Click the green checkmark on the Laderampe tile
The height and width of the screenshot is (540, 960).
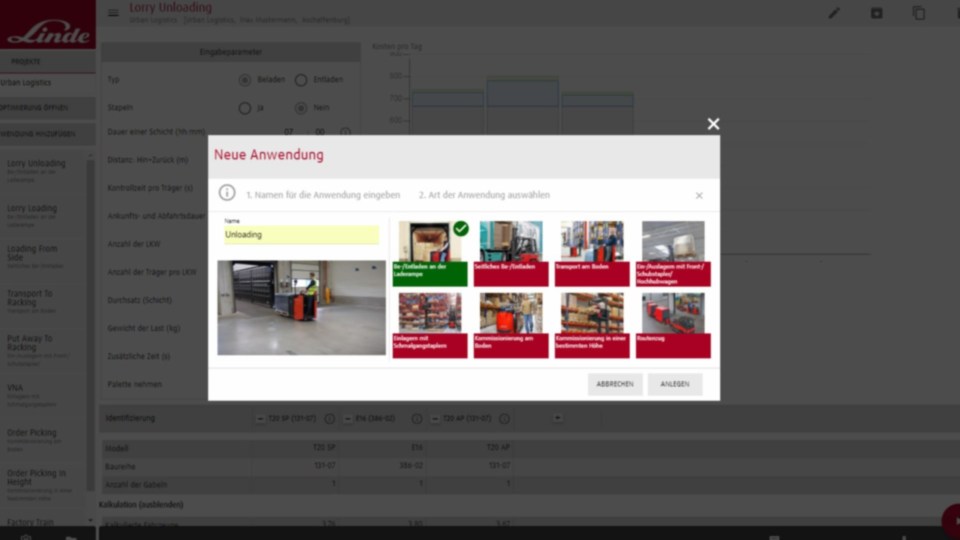coord(461,228)
